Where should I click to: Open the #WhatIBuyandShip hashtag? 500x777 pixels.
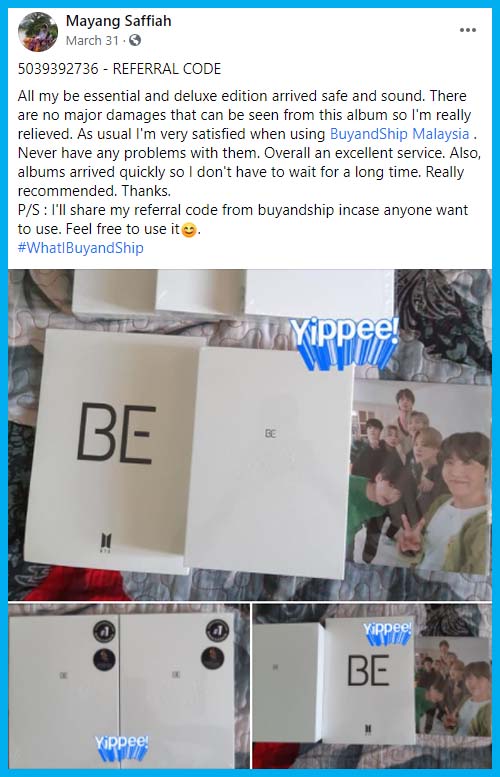click(x=81, y=248)
